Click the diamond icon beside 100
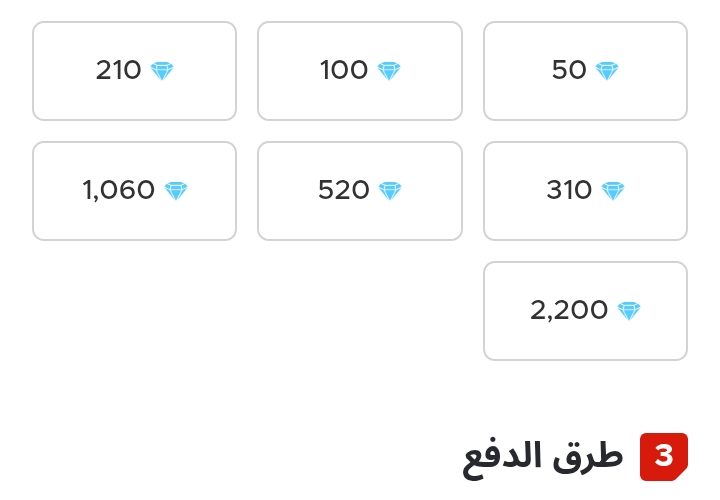Image resolution: width=720 pixels, height=500 pixels. pyautogui.click(x=389, y=71)
